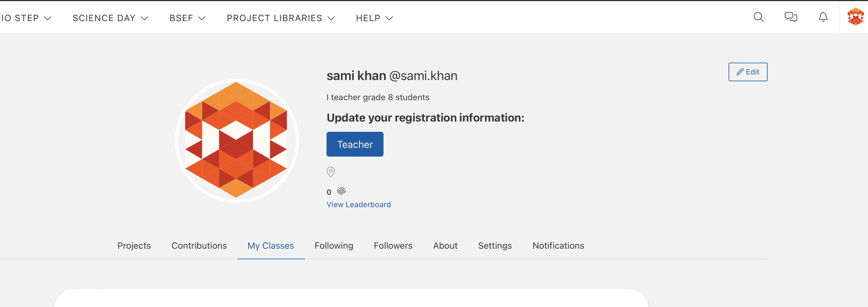Open the Notifications tab
Viewport: 868px width, 307px height.
click(x=558, y=246)
